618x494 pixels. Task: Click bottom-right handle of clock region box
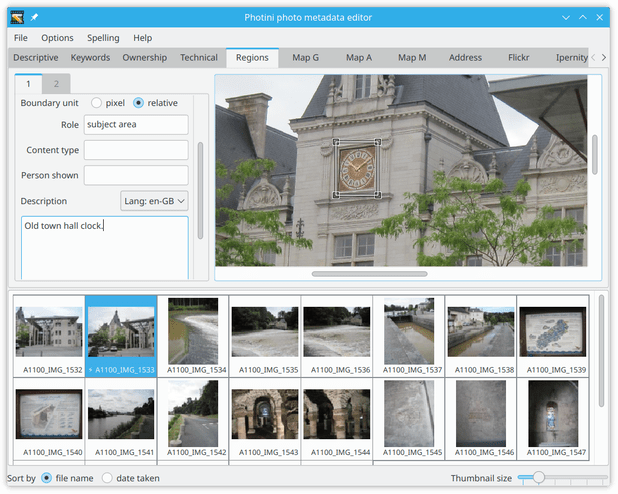tap(378, 194)
